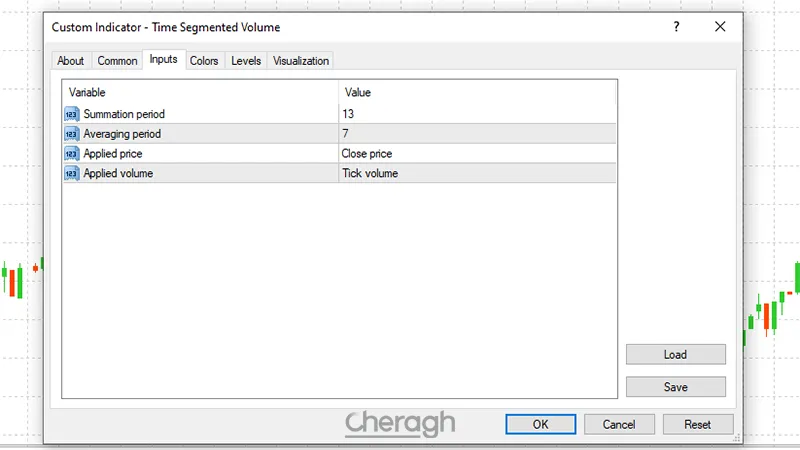Image resolution: width=800 pixels, height=450 pixels.
Task: Open the Visualization tab
Action: click(x=300, y=61)
